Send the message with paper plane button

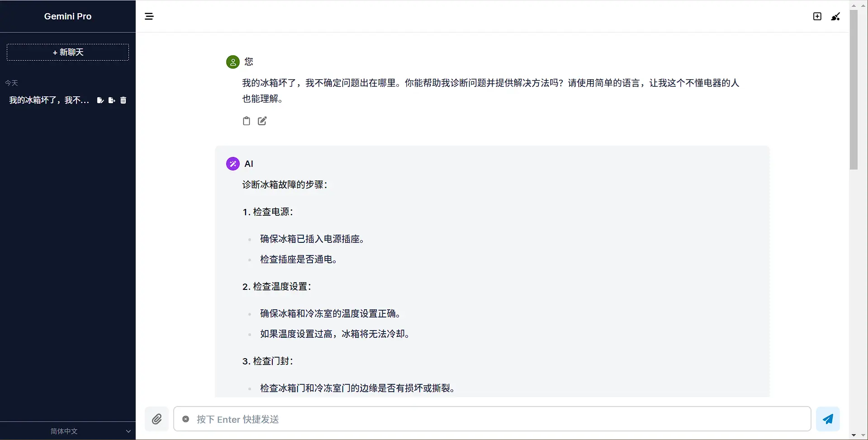click(x=828, y=419)
